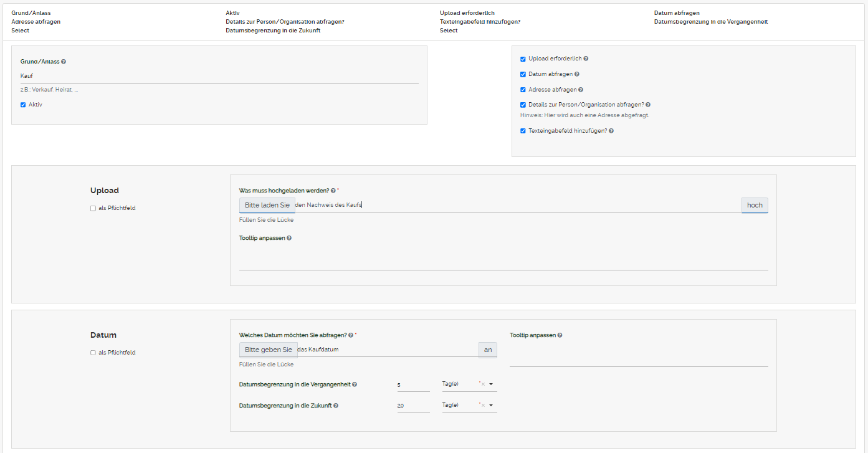The image size is (868, 453).
Task: Click the help icon beside Grund/Anlass
Action: tap(64, 62)
